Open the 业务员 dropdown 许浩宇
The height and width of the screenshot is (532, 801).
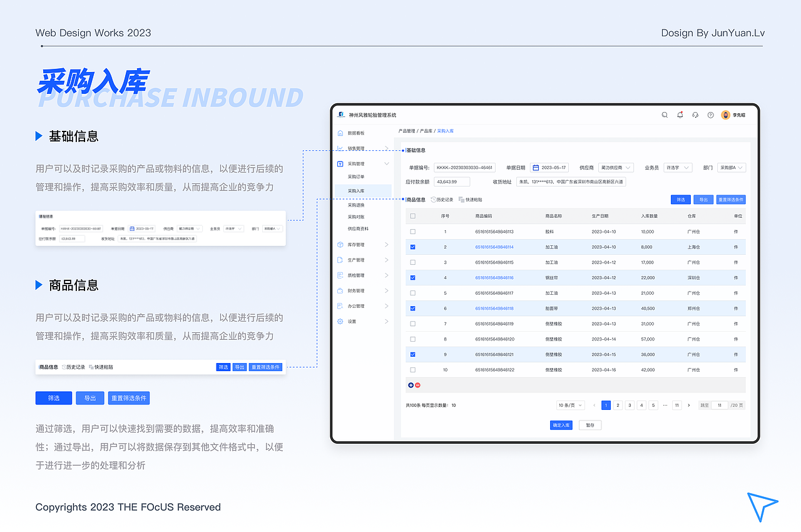678,168
